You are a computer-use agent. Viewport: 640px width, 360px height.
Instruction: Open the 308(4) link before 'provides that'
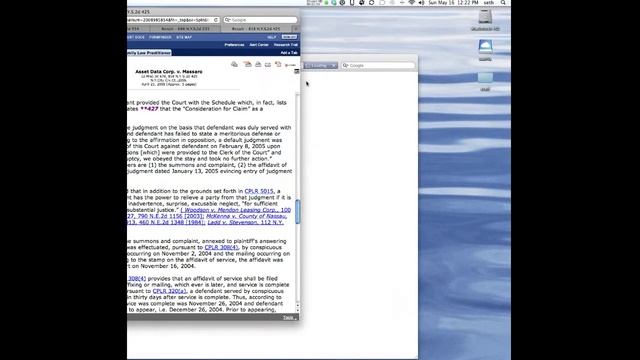click(137, 278)
